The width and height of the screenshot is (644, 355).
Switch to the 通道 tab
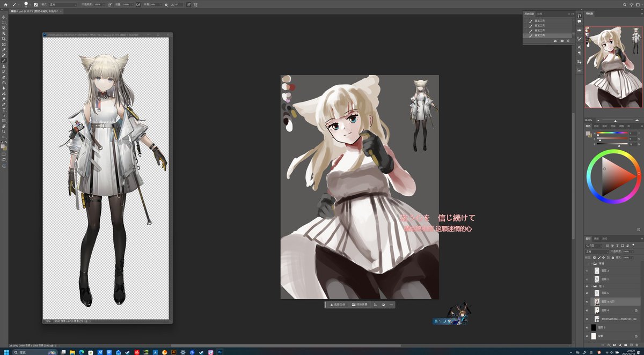(596, 239)
